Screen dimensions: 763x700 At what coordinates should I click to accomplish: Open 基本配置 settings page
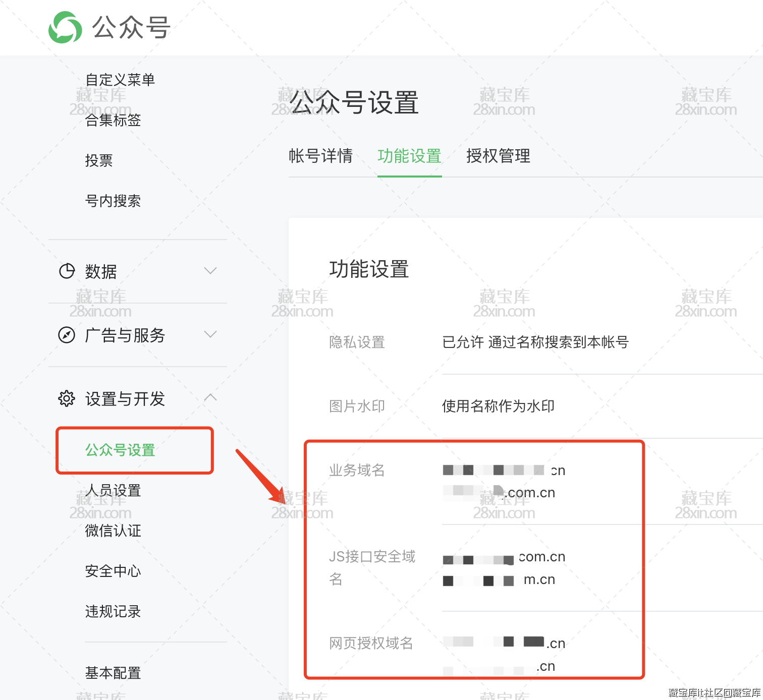click(x=113, y=673)
